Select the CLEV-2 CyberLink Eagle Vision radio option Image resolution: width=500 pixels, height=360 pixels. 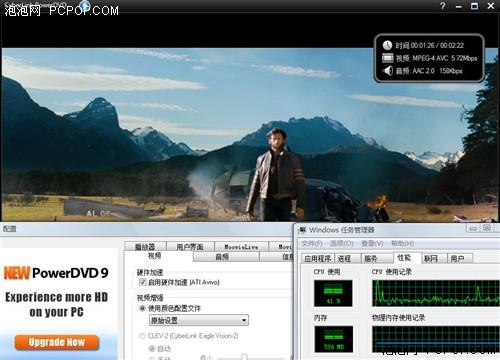(142, 336)
